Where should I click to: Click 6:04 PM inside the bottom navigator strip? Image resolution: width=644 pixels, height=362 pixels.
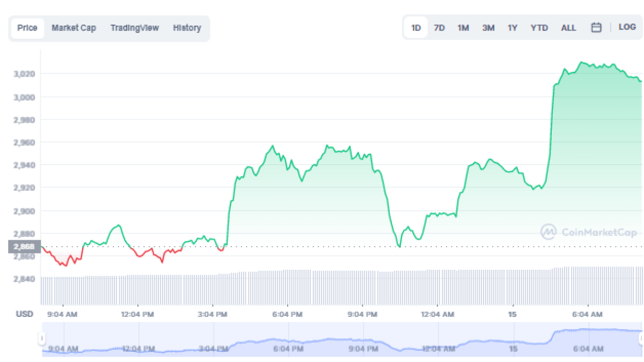pyautogui.click(x=288, y=349)
